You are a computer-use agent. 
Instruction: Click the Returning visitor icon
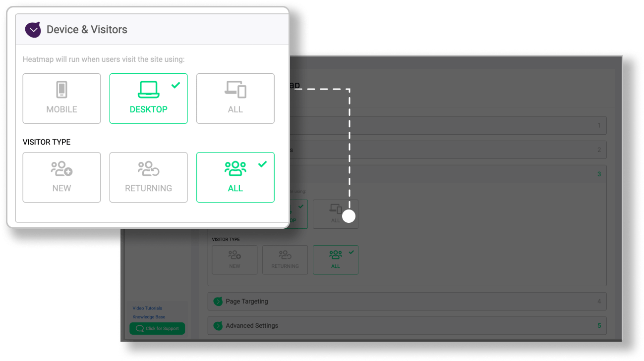148,169
